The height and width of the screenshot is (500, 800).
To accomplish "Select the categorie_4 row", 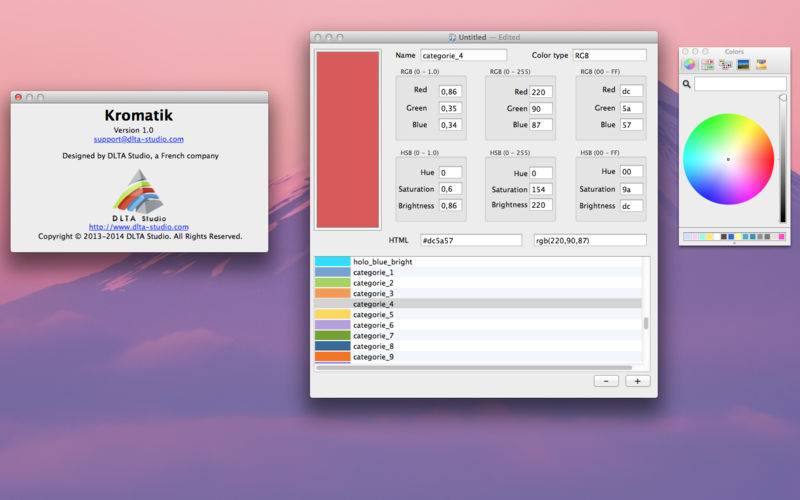I will tap(478, 304).
